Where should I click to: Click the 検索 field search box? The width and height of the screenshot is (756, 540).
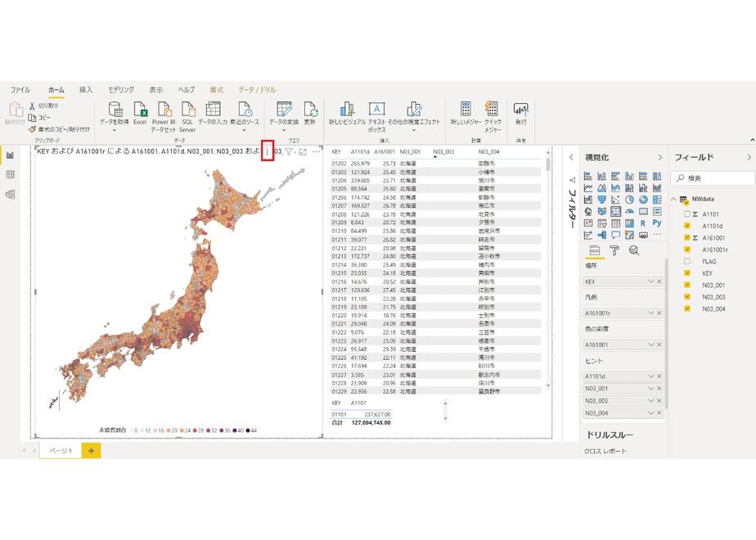713,178
